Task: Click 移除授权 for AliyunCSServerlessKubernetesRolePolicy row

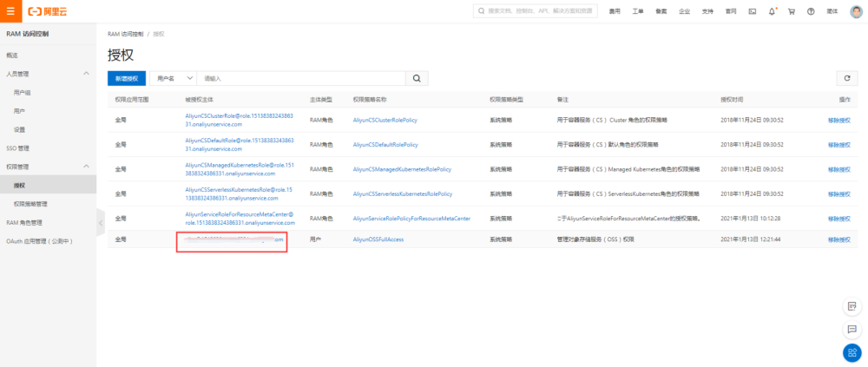Action: click(x=839, y=193)
